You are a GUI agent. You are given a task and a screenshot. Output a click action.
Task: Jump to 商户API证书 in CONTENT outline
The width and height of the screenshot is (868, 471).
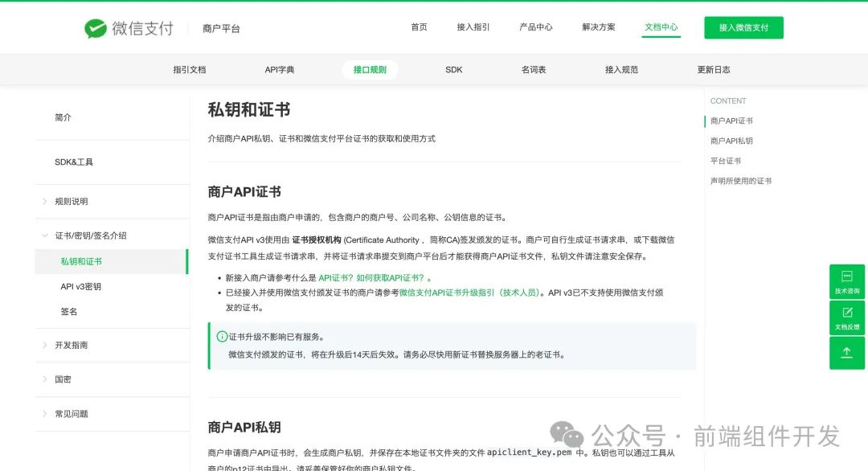coord(731,121)
